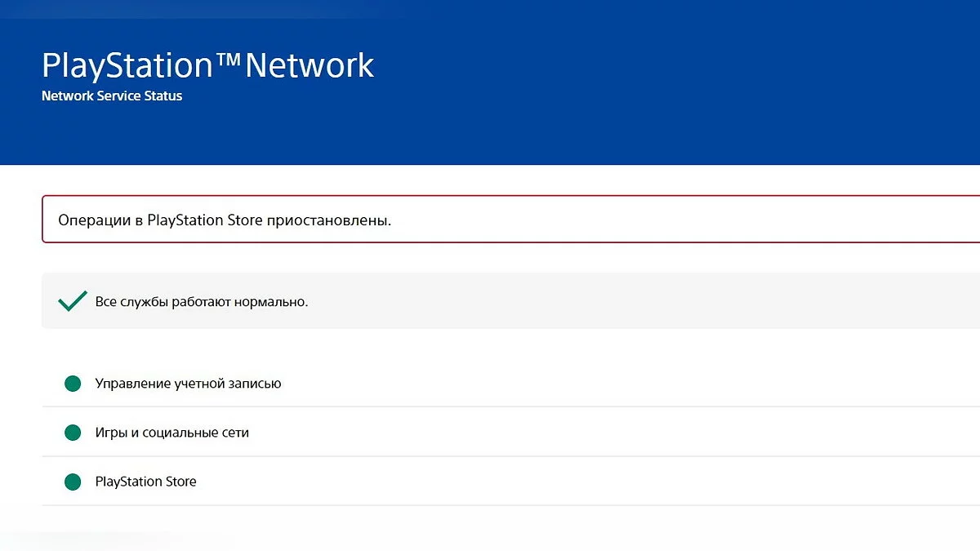Click empty blue area of the header banner
980x551 pixels.
pyautogui.click(x=653, y=82)
